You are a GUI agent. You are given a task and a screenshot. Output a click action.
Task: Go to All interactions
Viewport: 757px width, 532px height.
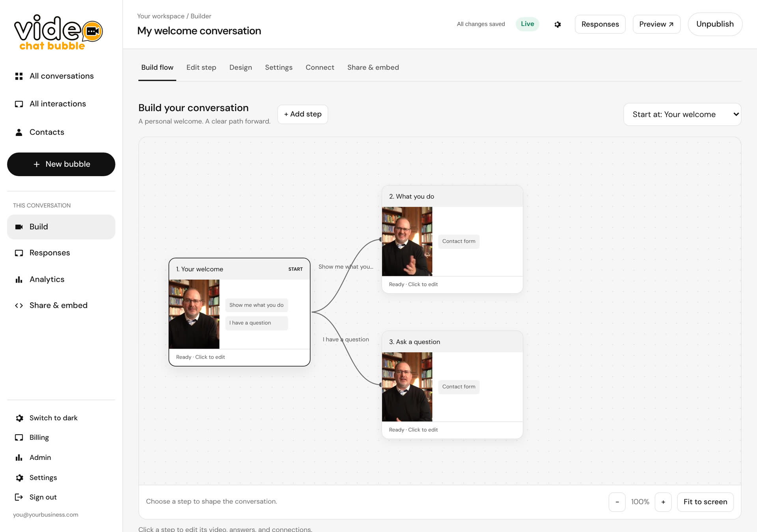(61, 104)
